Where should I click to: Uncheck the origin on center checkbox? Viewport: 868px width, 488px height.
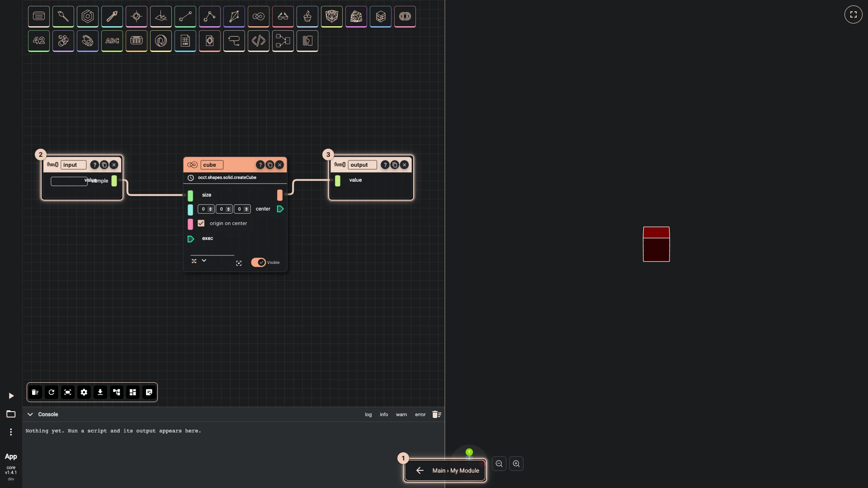pos(201,223)
